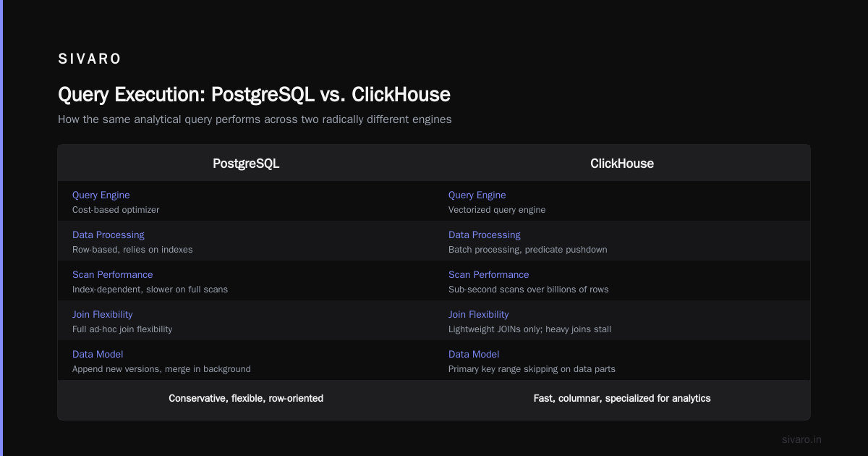Click 'Batch processing, predicate pushdown'

(528, 250)
